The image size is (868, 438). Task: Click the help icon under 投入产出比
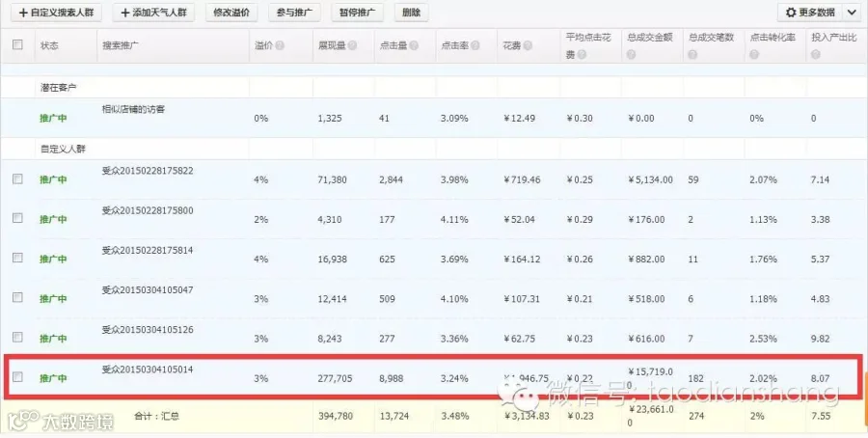coord(815,54)
